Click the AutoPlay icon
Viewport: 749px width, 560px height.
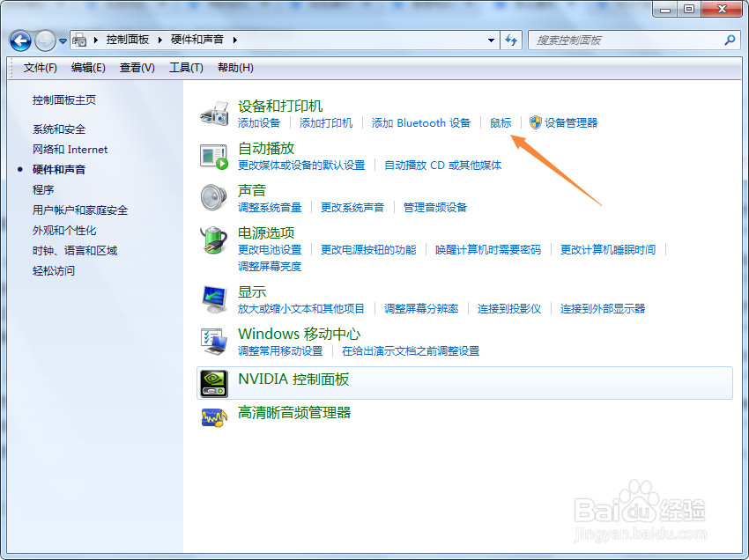pos(213,156)
